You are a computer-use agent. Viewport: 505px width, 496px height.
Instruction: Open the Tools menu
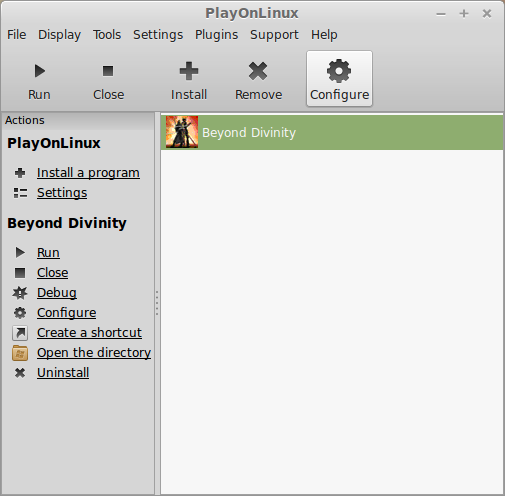[107, 35]
